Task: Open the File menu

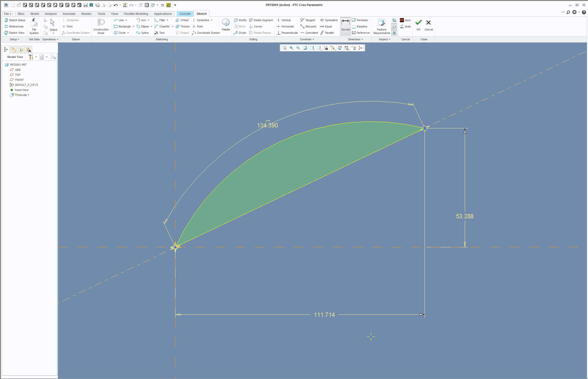Action: pos(8,14)
